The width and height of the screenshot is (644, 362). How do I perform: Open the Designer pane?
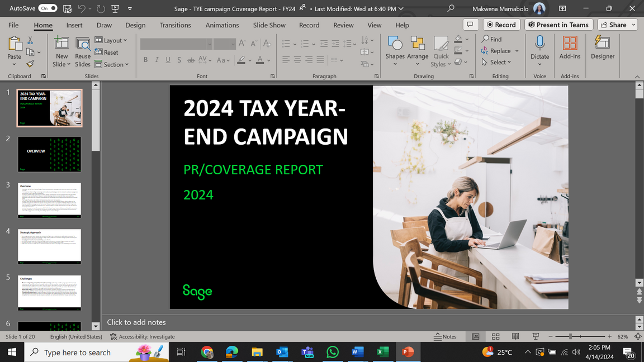(x=603, y=47)
